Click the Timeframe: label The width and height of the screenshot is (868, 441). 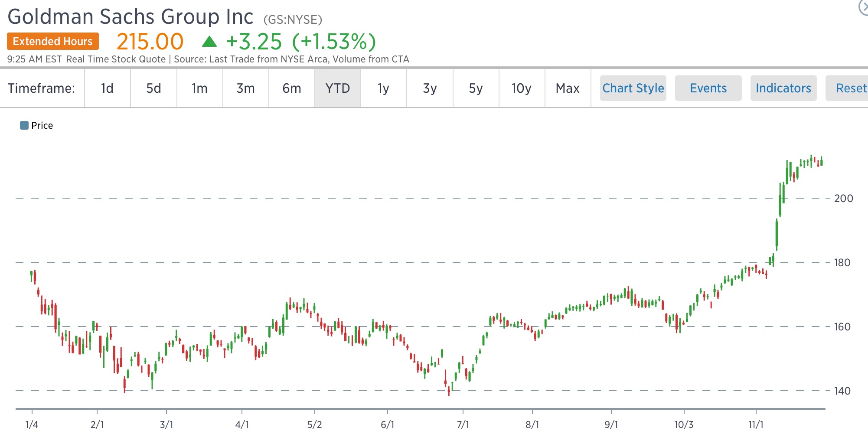point(42,88)
